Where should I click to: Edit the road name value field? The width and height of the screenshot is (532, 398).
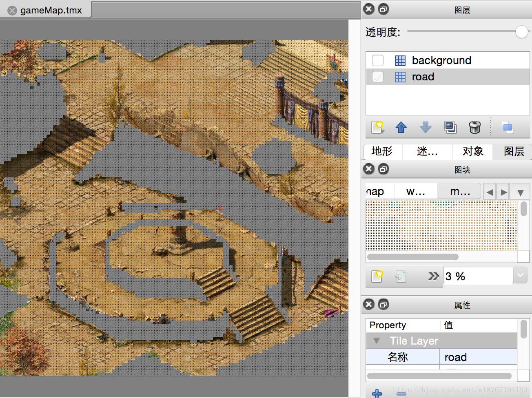479,357
